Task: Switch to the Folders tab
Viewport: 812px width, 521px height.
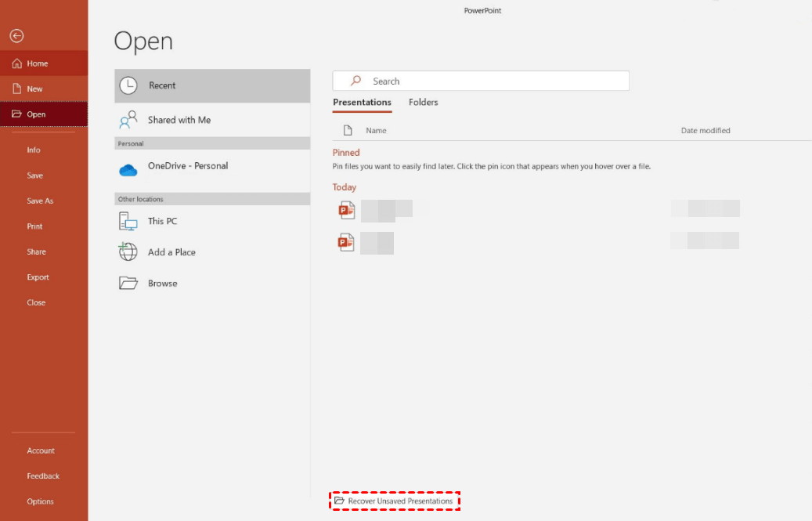Action: [423, 103]
